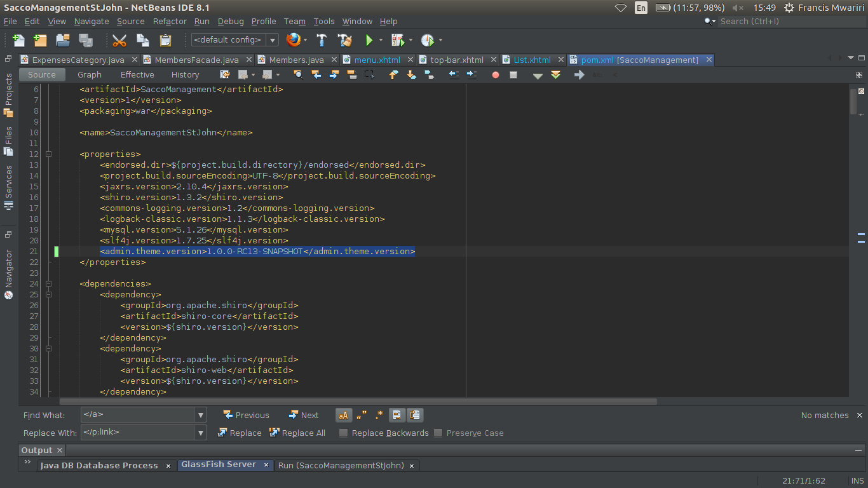
Task: Open the Refactor menu
Action: [x=169, y=21]
